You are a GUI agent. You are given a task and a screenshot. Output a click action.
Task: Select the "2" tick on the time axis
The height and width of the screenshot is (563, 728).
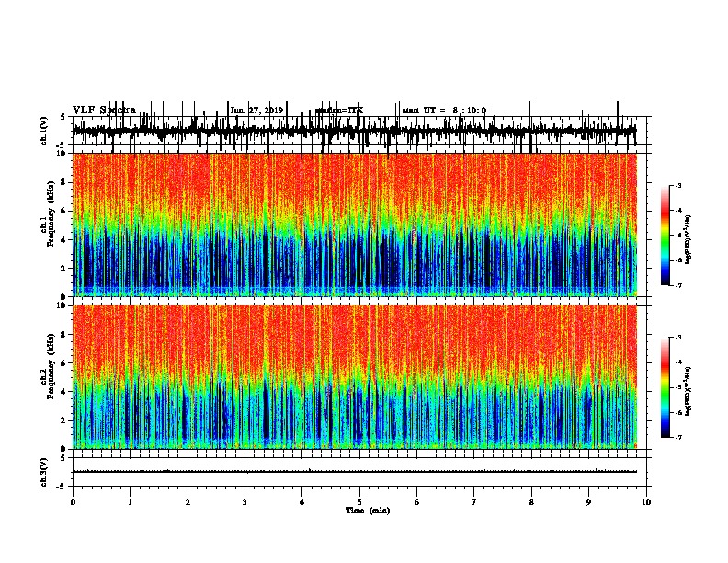(188, 502)
